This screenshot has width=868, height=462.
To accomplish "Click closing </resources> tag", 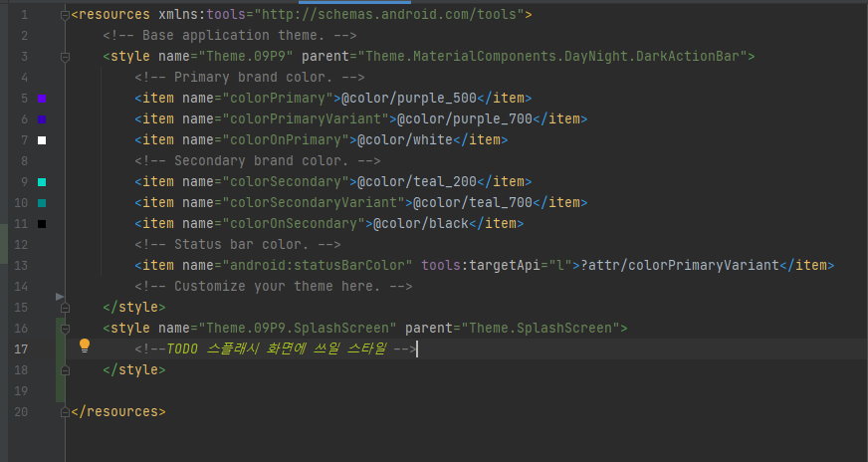I will tap(118, 411).
